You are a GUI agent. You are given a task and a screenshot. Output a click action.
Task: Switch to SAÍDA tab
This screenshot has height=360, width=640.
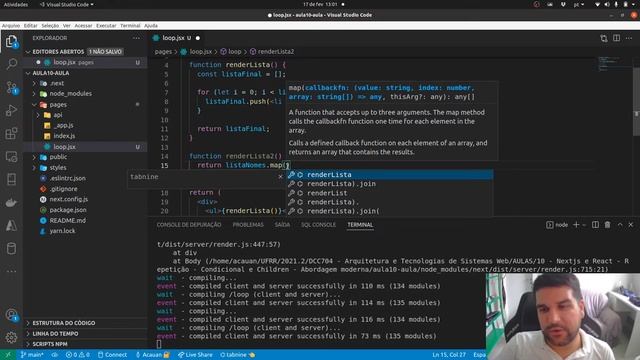(282, 224)
